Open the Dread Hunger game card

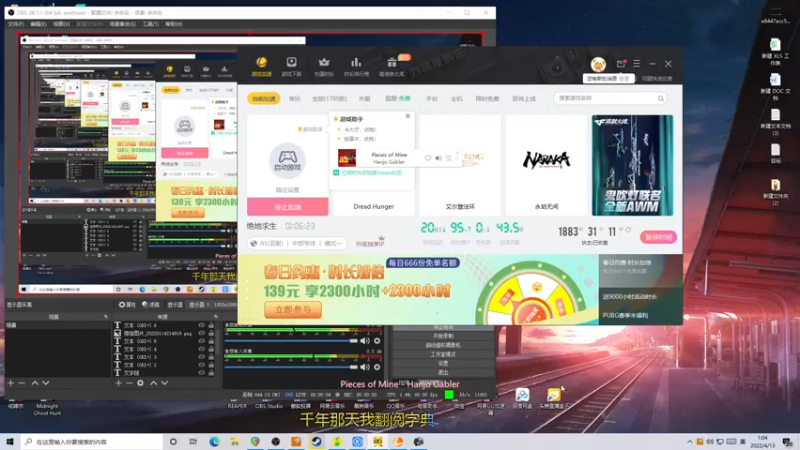[x=373, y=206]
